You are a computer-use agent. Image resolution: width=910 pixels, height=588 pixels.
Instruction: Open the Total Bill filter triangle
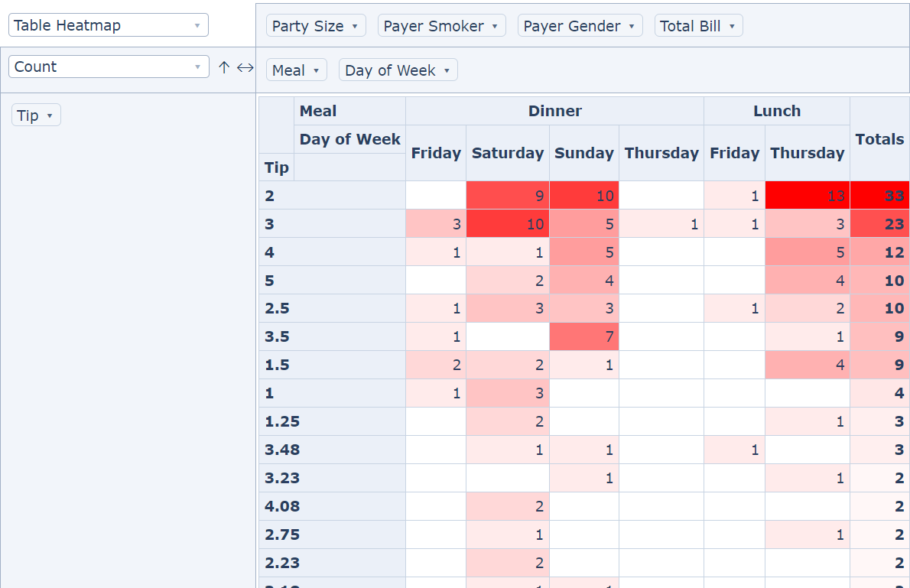pyautogui.click(x=732, y=27)
